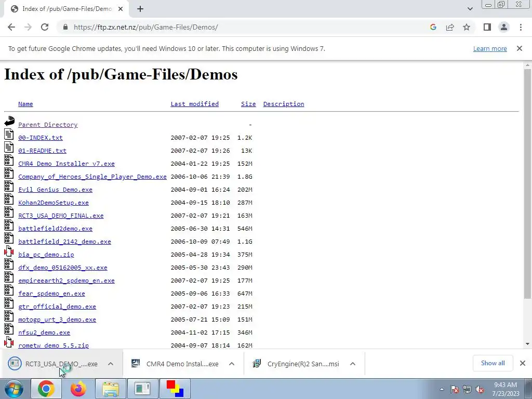Viewport: 532px width, 399px height.
Task: Open the Chrome profile avatar
Action: click(x=504, y=27)
